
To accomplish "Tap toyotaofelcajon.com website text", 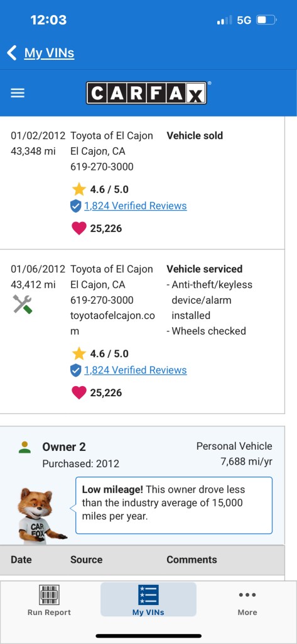I will 113,323.
